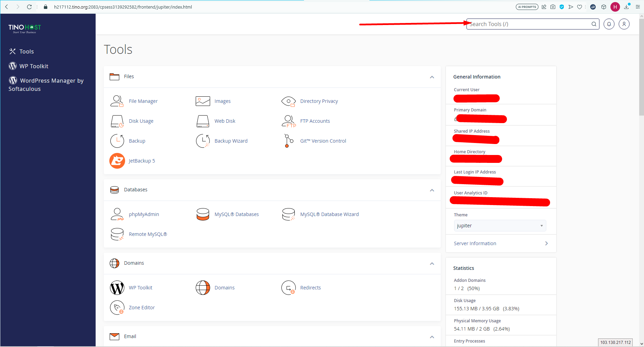Collapse the Domains section

point(432,264)
